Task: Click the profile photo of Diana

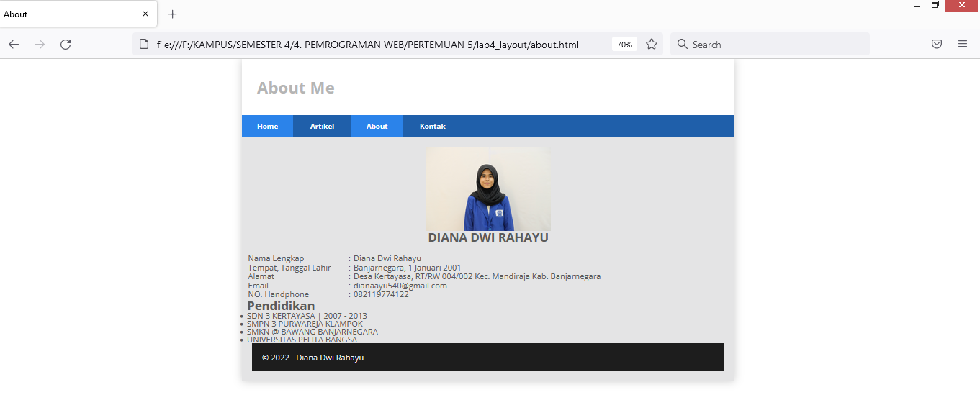Action: tap(488, 189)
